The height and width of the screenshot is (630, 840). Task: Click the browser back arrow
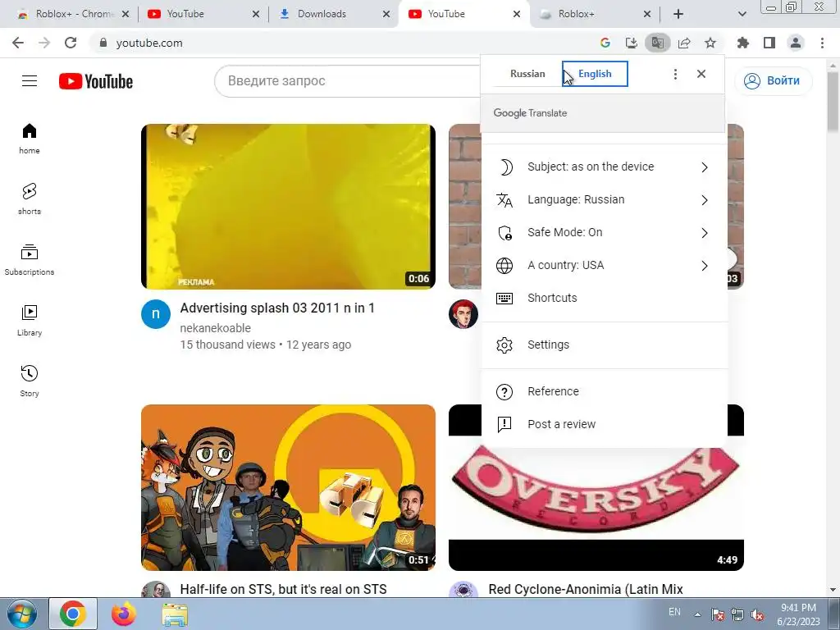click(18, 43)
